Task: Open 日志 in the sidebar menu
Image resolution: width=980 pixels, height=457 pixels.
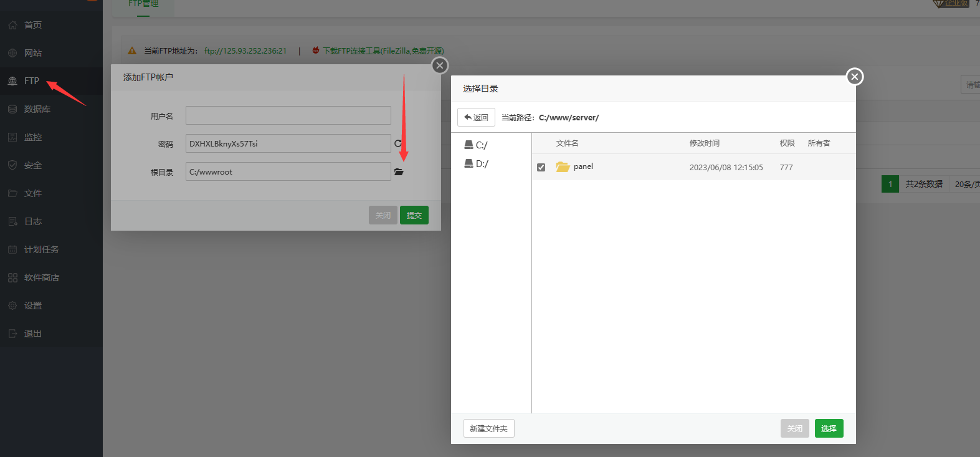Action: pos(33,221)
